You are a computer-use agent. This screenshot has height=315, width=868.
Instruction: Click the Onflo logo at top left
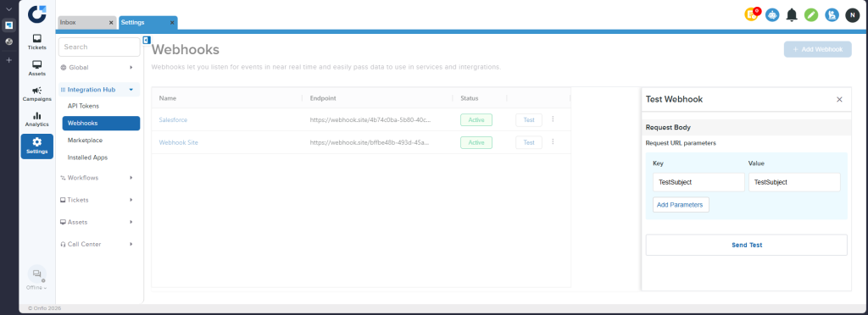pyautogui.click(x=37, y=14)
